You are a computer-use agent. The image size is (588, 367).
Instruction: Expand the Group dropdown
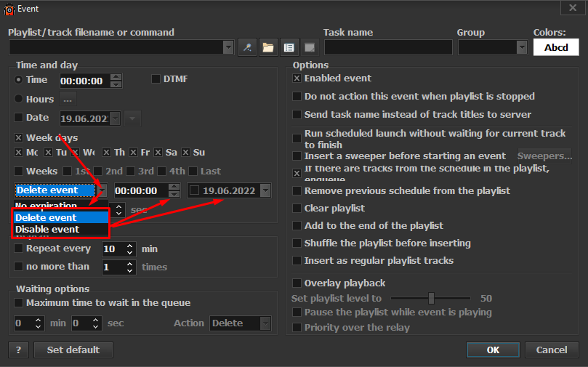(x=521, y=47)
